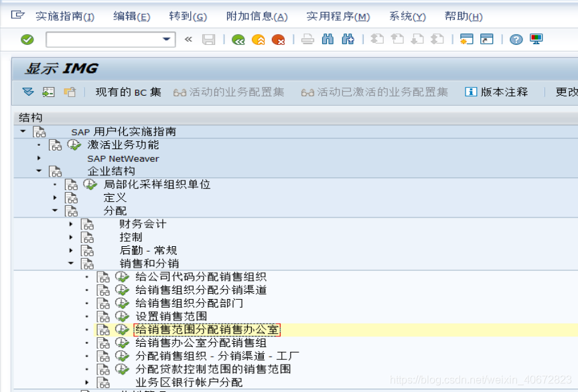Screen dimensions: 578x392
Task: Click the blue Help question mark icon
Action: pyautogui.click(x=516, y=39)
